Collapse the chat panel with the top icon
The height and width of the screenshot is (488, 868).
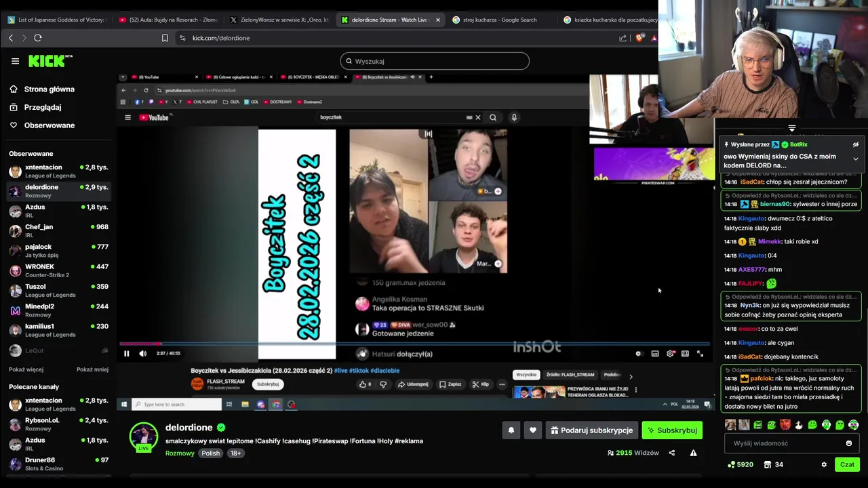click(x=791, y=127)
